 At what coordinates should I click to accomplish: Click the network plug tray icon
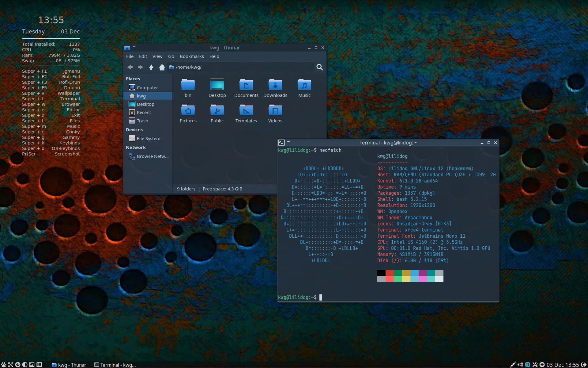513,365
